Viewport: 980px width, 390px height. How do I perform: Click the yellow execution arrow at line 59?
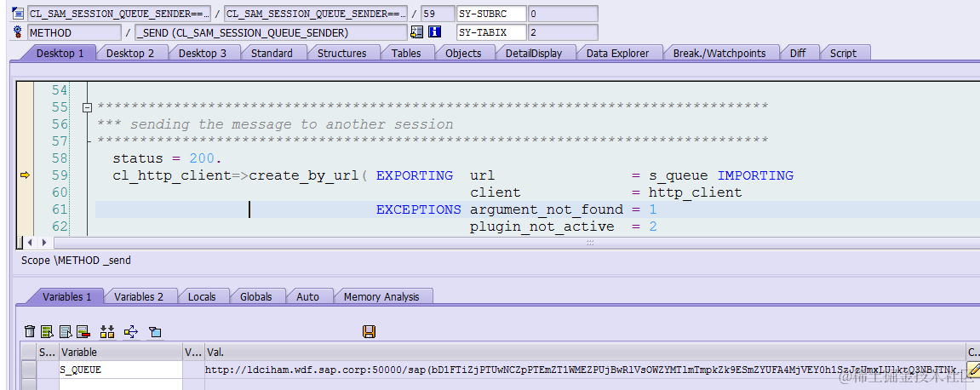tap(25, 175)
